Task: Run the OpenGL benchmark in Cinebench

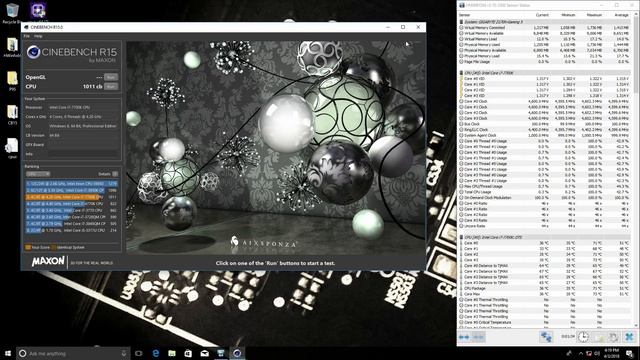Action: [x=111, y=77]
